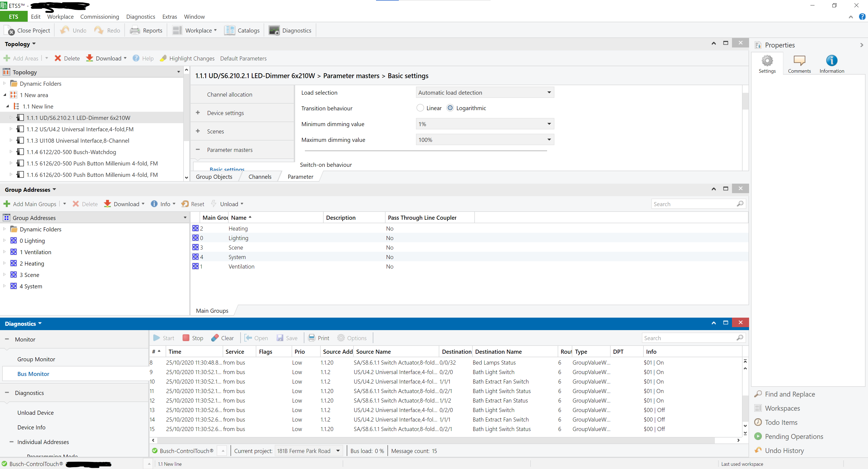
Task: Click the Diagnostics monitor toolbar icon
Action: click(x=274, y=30)
